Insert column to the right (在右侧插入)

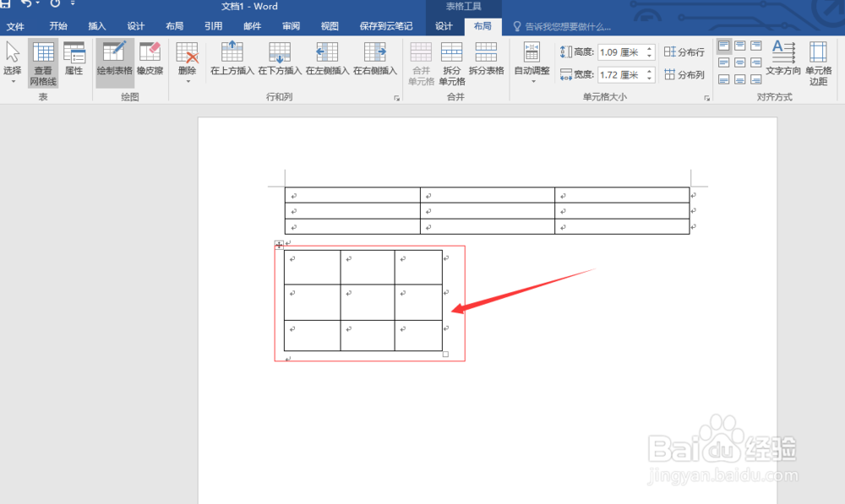click(375, 59)
